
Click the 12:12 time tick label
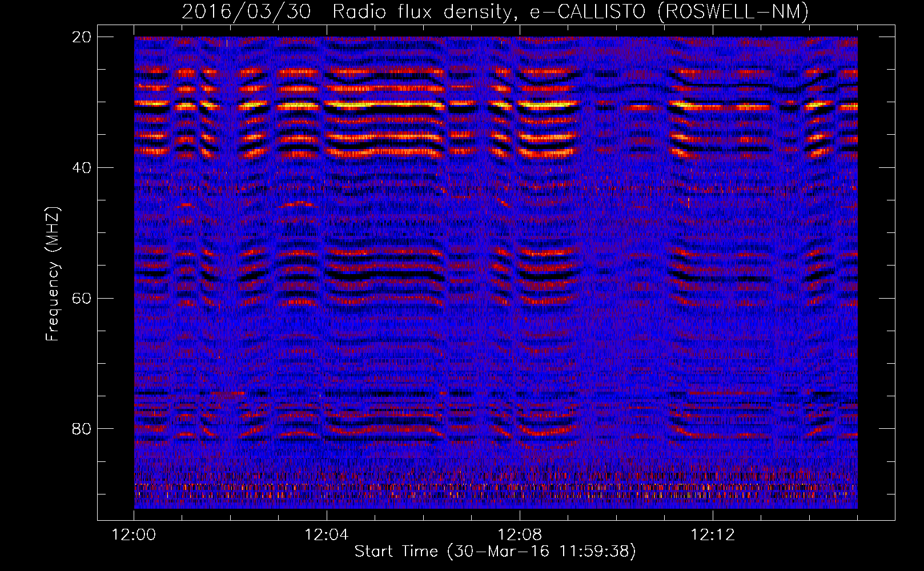713,535
